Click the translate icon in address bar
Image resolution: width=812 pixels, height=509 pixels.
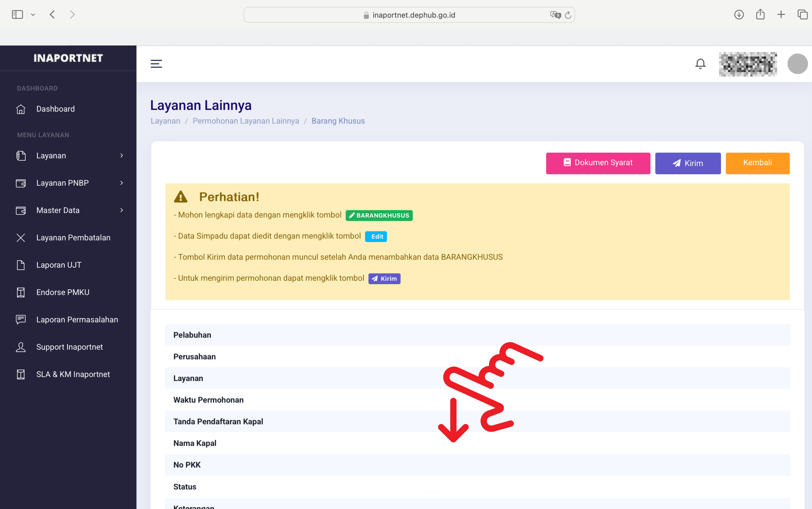pyautogui.click(x=555, y=15)
